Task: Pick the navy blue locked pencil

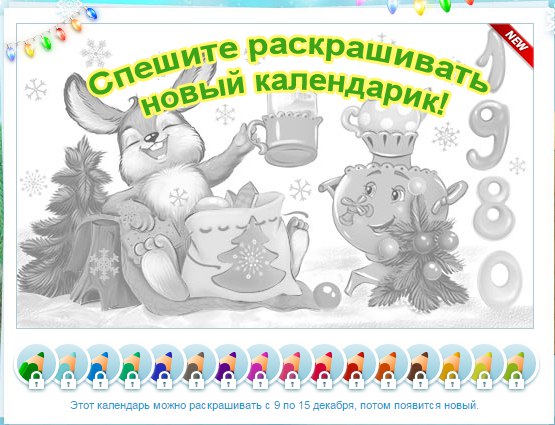Action: coord(164,365)
